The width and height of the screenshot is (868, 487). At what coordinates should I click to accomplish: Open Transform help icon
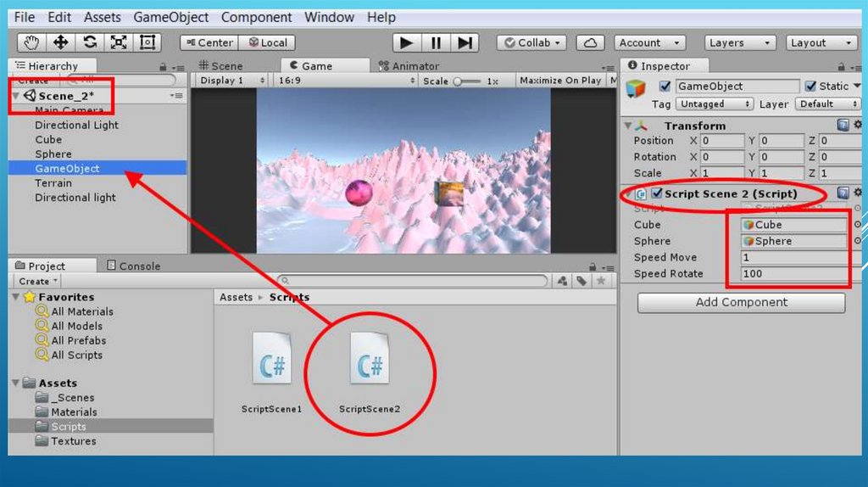(x=843, y=126)
